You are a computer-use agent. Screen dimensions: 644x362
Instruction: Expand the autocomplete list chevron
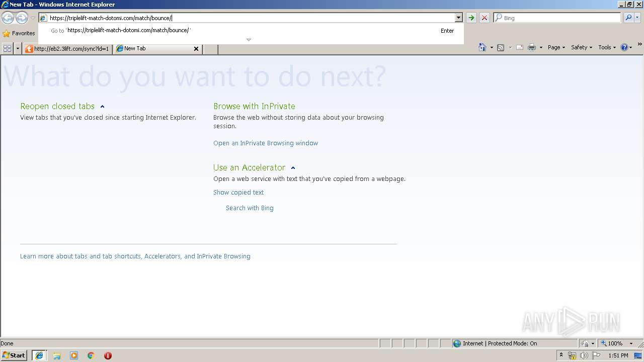pos(249,40)
